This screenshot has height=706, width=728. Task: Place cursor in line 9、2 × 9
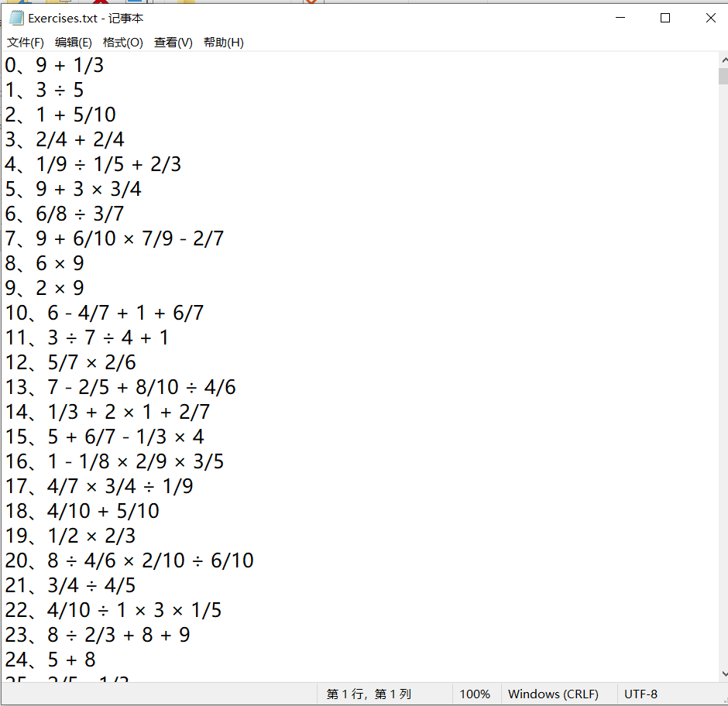point(45,288)
